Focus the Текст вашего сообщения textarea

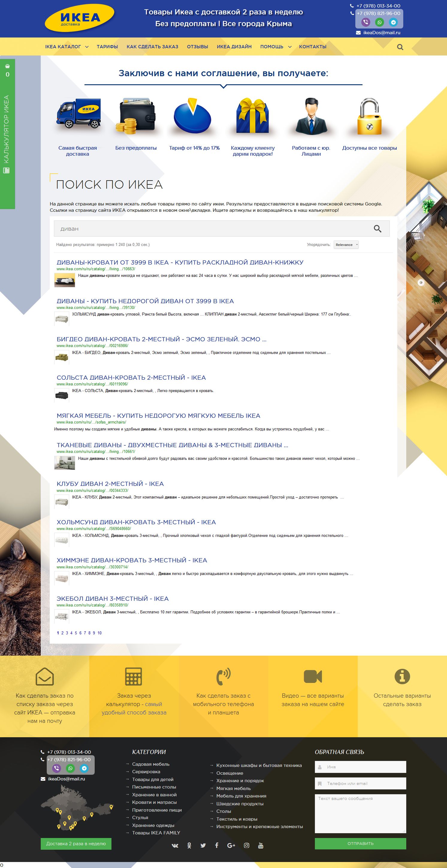coord(360,813)
